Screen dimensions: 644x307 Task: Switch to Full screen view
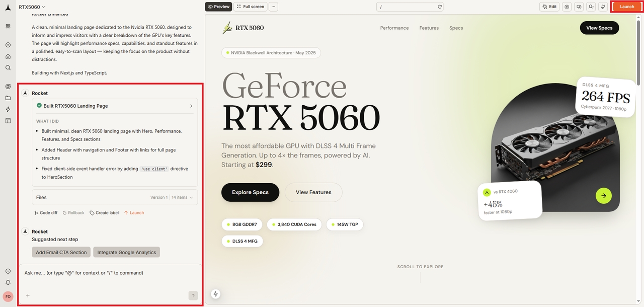point(250,7)
